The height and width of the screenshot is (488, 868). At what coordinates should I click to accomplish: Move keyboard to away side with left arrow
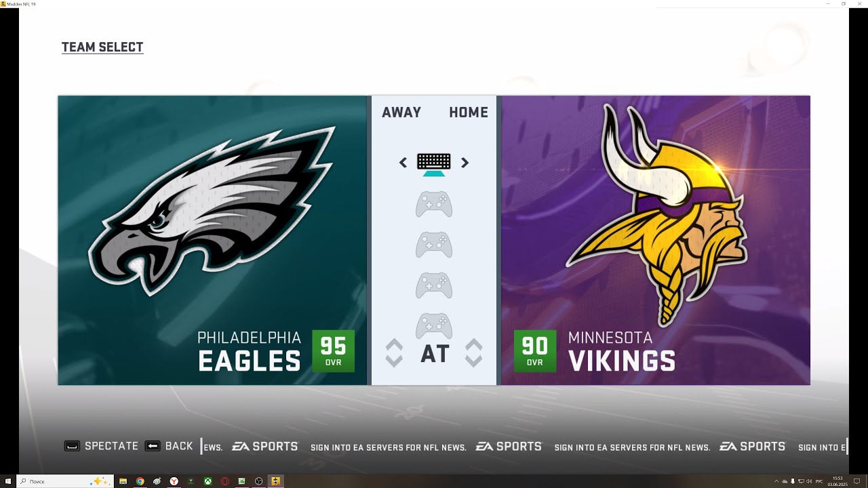(x=403, y=163)
